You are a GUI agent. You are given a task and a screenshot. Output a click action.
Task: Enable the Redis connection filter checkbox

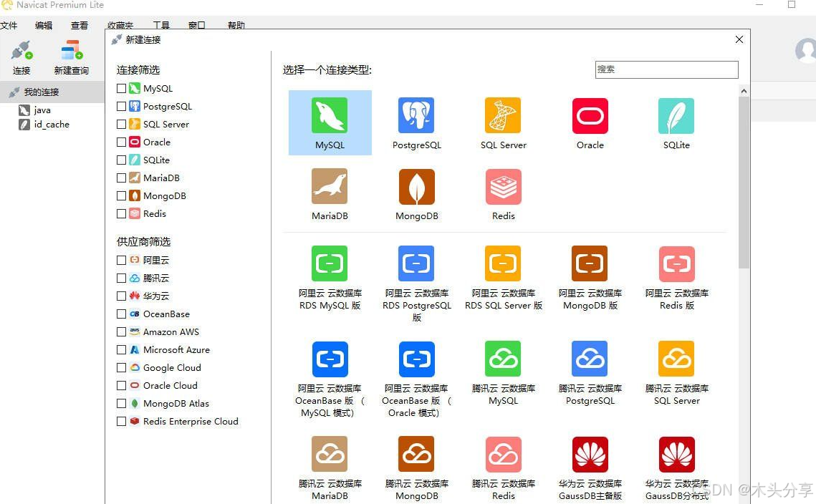121,214
